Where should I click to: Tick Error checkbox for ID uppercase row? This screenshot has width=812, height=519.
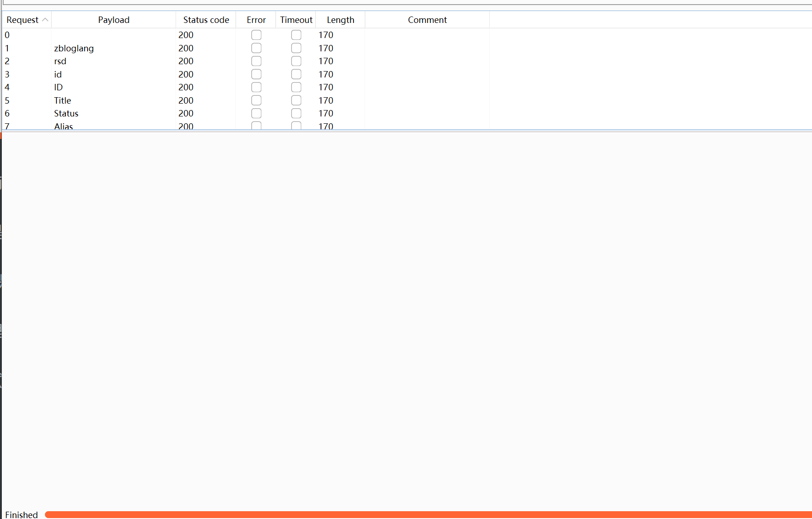tap(256, 87)
